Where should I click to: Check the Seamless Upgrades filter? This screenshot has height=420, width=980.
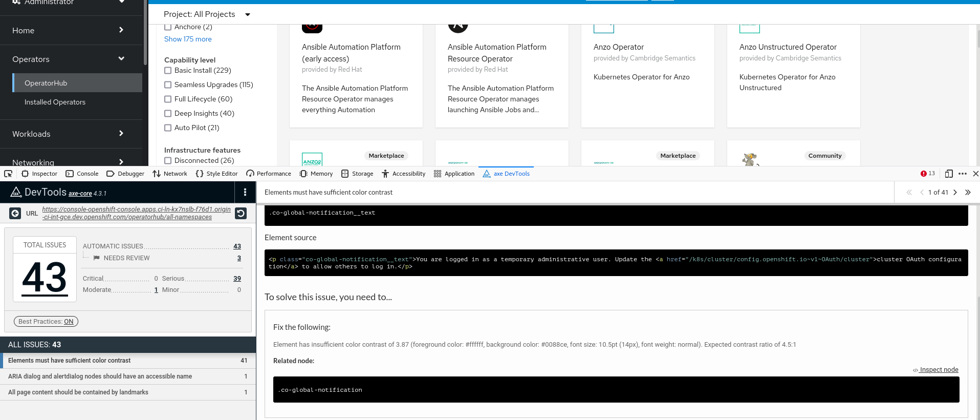point(168,85)
